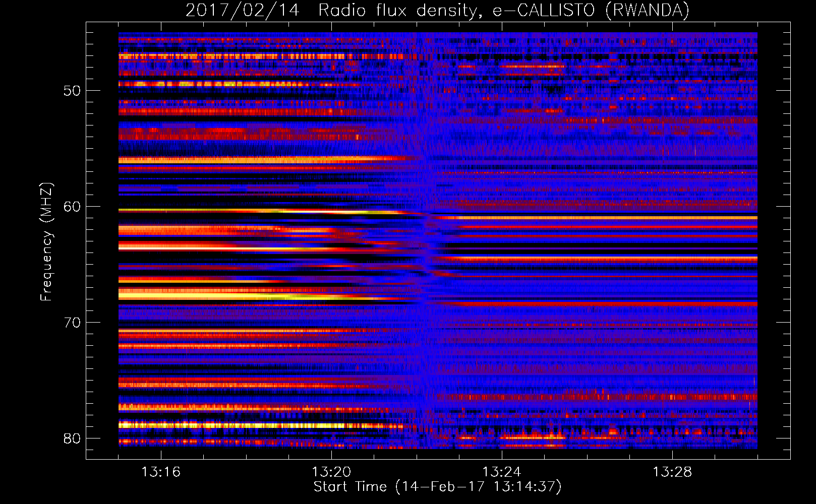
Task: Click the 'Start Time (14-Feb-17 13:14:37)' label
Action: (x=438, y=487)
